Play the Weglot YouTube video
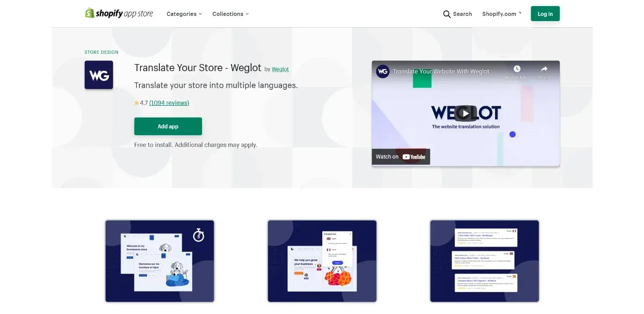The height and width of the screenshot is (314, 644). [465, 113]
